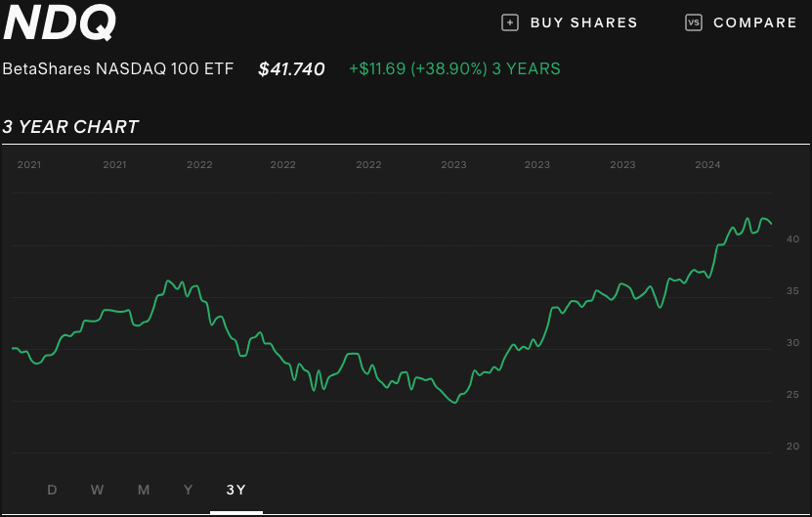The width and height of the screenshot is (812, 517).
Task: Switch chart to the M (month) range
Action: (144, 490)
